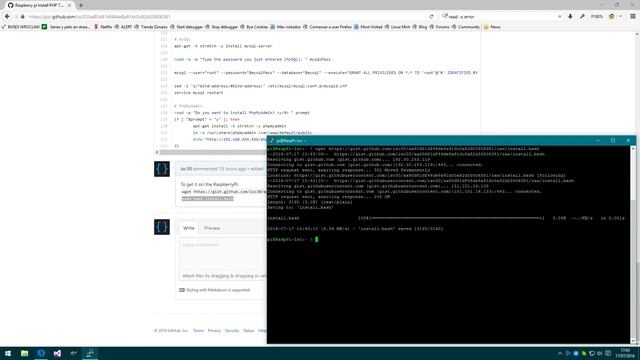Image resolution: width=640 pixels, height=360 pixels.
Task: Open Visual Studio from the taskbar
Action: pos(57,353)
